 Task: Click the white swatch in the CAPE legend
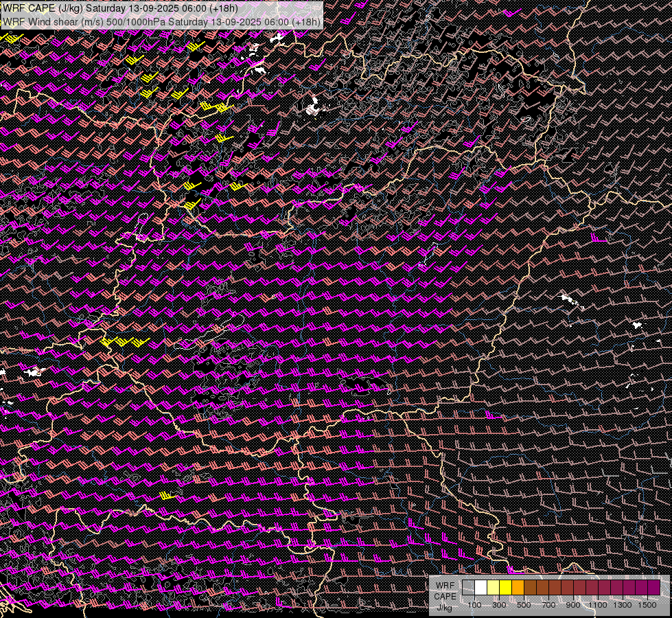coord(481,587)
